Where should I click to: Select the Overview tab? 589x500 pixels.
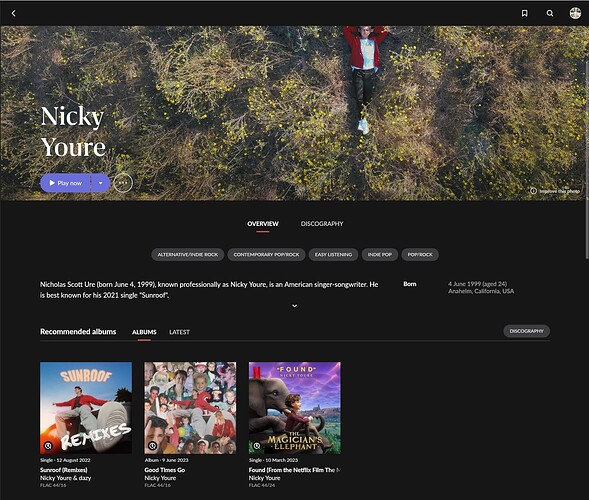[x=263, y=224]
